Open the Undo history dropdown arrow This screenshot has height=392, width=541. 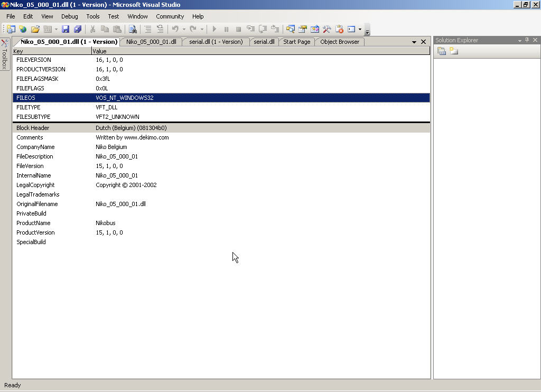[184, 30]
